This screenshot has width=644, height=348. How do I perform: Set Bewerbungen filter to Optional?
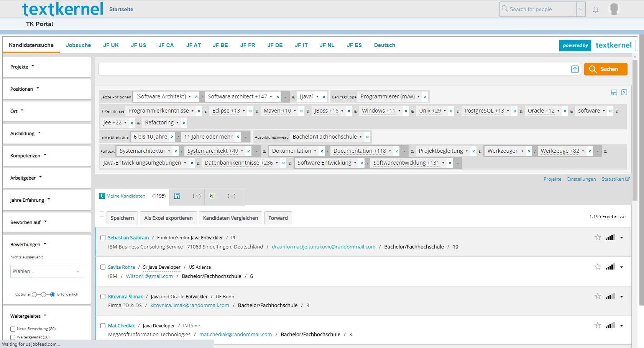click(34, 294)
